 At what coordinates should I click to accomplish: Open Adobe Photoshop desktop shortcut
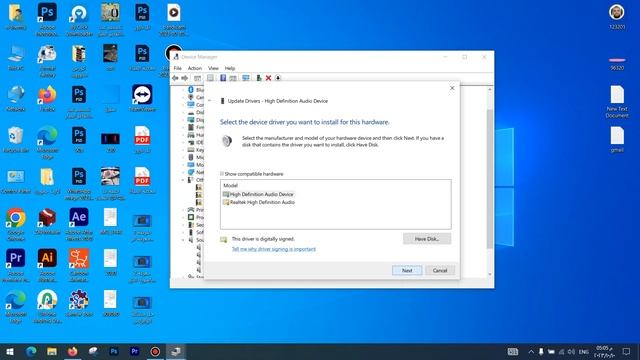(x=47, y=18)
